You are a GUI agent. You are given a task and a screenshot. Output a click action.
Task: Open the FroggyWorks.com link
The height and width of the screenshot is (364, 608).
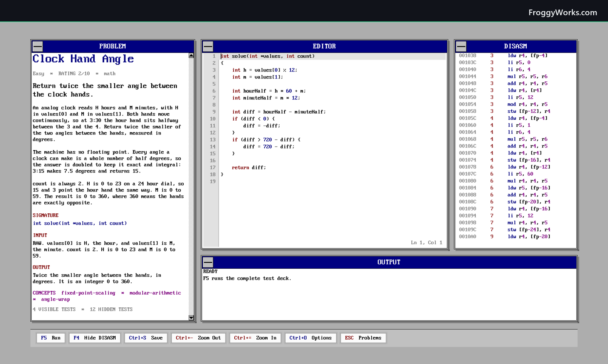point(563,13)
